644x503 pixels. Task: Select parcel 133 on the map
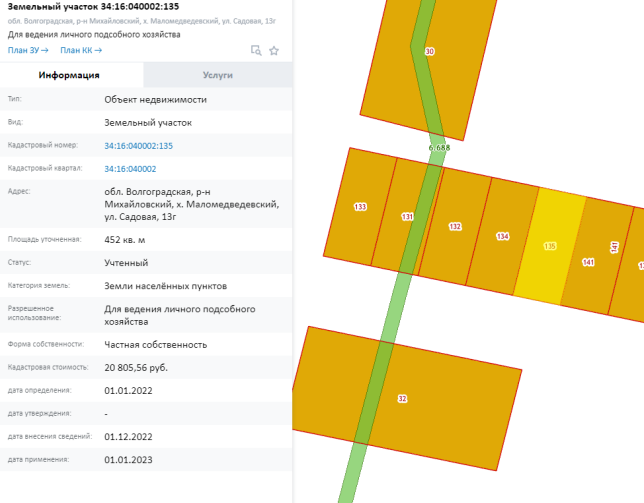(x=360, y=207)
